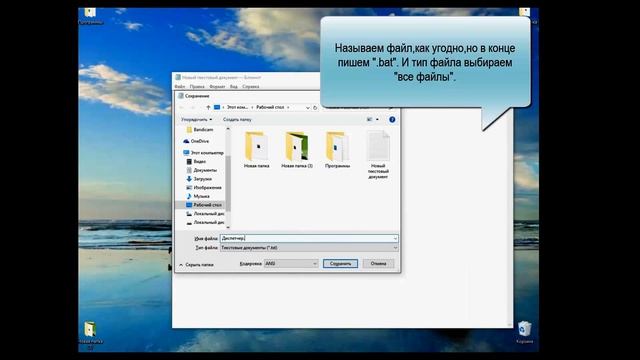640x360 pixels.
Task: Open the Правка menu in Notepad
Action: click(197, 87)
